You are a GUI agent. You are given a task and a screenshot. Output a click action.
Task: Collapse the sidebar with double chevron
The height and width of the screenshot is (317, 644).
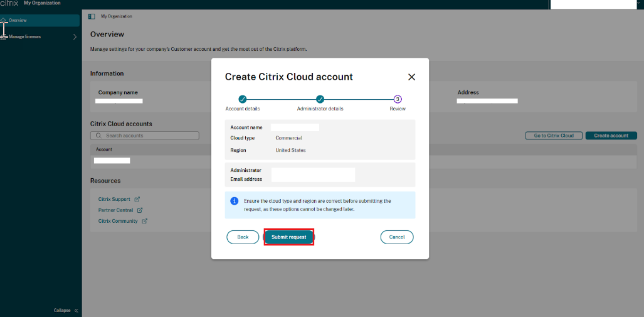pos(77,311)
